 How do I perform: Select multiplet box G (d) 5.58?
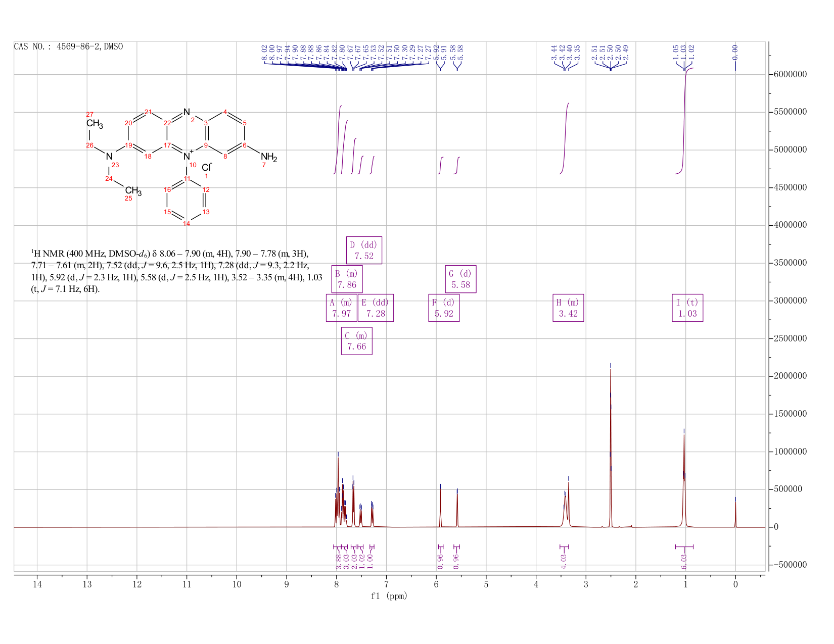(x=460, y=279)
